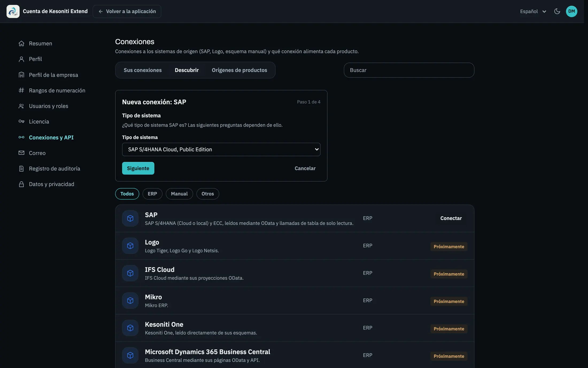Click the Logo connector cube icon

click(x=130, y=246)
